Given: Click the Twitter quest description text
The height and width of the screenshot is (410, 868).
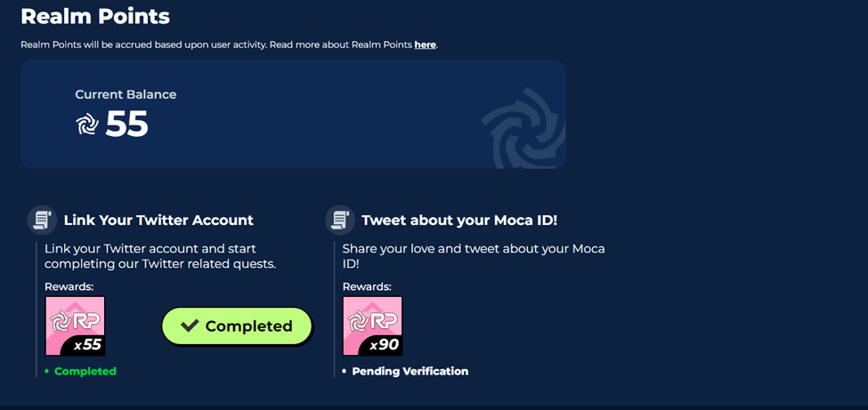Looking at the screenshot, I should click(160, 256).
